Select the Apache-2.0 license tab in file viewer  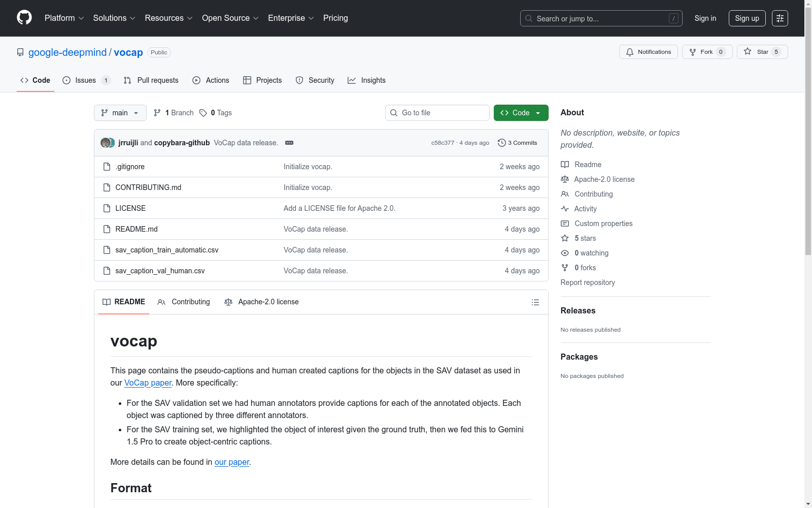coord(261,302)
